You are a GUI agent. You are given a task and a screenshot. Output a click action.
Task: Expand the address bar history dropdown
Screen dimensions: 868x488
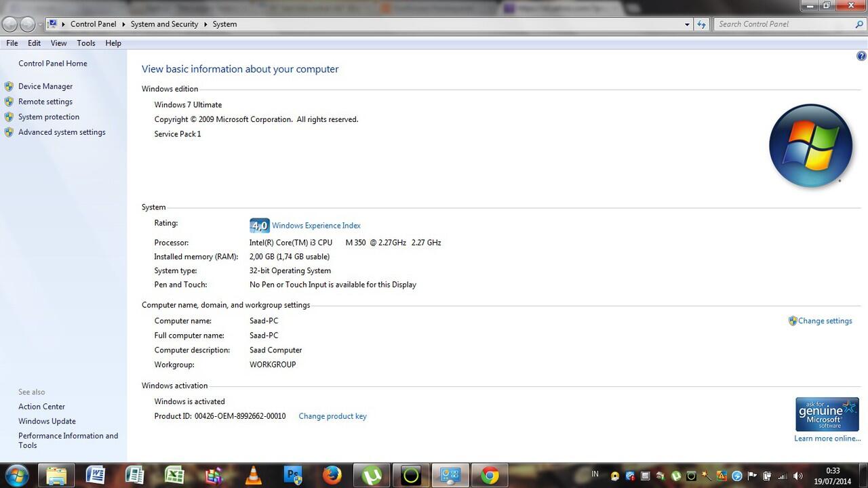tap(687, 24)
